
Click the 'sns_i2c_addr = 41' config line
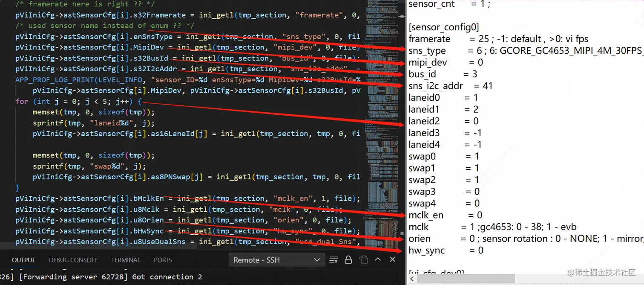click(x=451, y=86)
